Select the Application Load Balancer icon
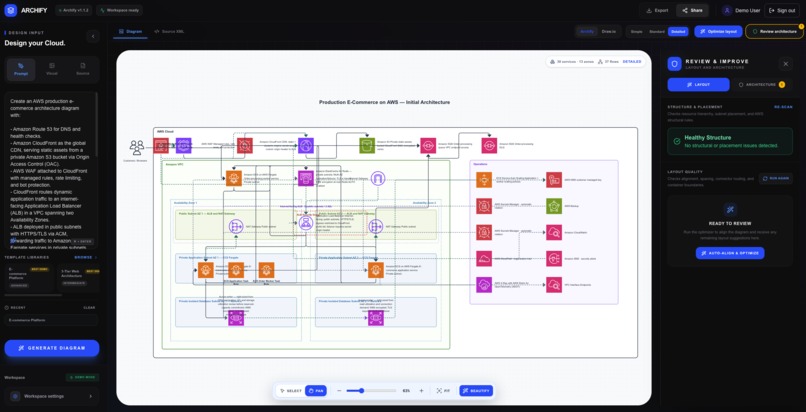 (306, 222)
